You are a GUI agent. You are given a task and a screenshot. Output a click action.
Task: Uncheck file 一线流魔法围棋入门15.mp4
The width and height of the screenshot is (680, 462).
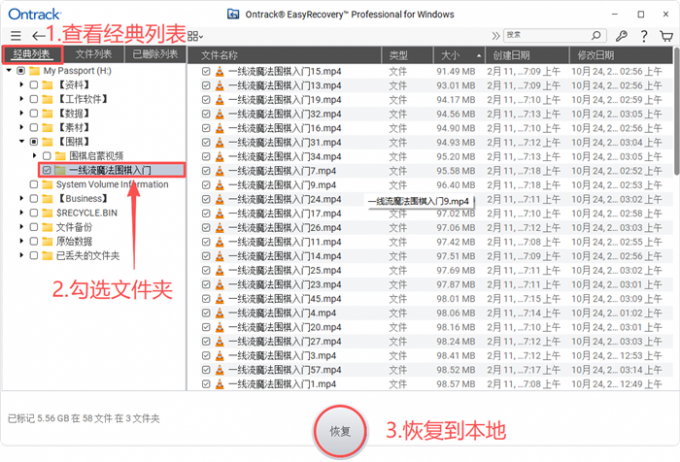pos(206,71)
